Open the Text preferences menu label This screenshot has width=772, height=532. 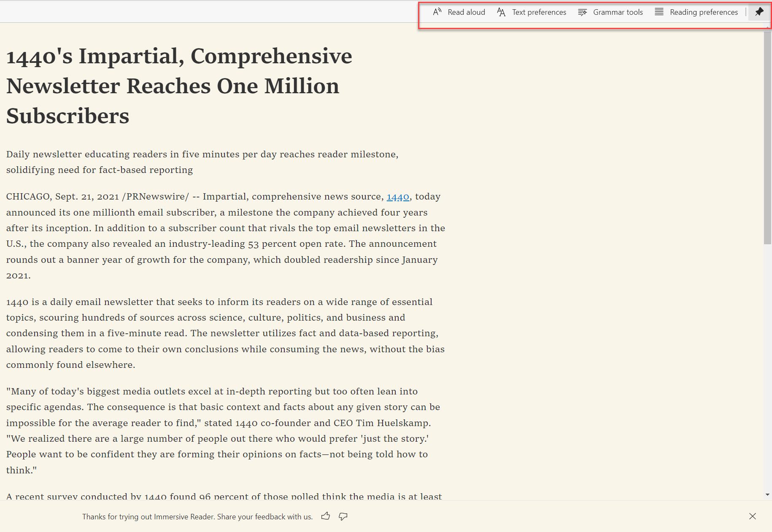[x=539, y=12]
